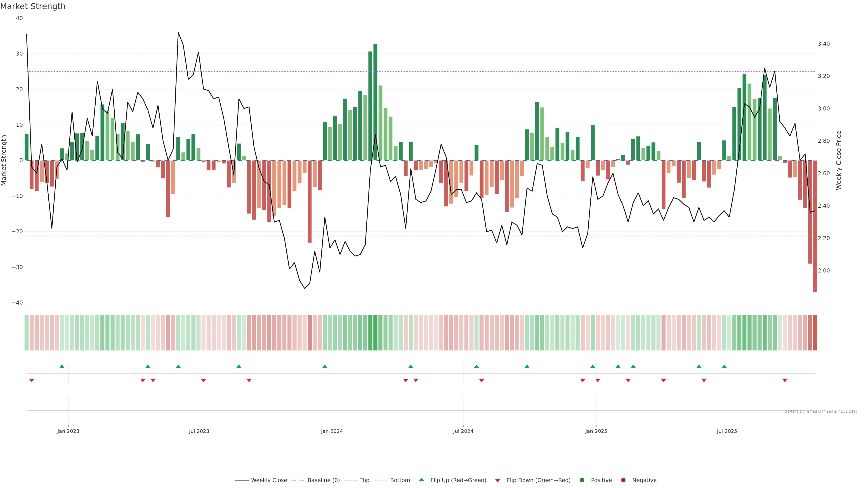Image resolution: width=868 pixels, height=488 pixels.
Task: Click the last red flip-down triangle after Jul 2025
Action: tap(785, 380)
